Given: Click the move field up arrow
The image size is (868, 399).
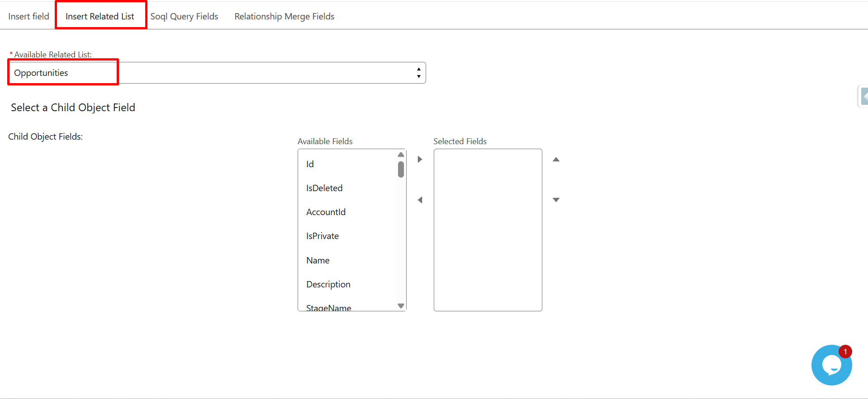Looking at the screenshot, I should pyautogui.click(x=556, y=160).
